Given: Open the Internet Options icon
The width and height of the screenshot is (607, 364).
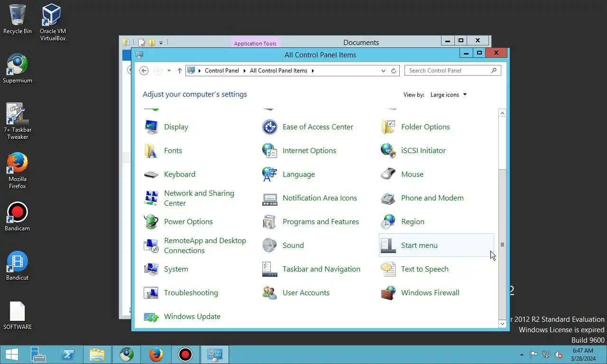Looking at the screenshot, I should pos(270,151).
